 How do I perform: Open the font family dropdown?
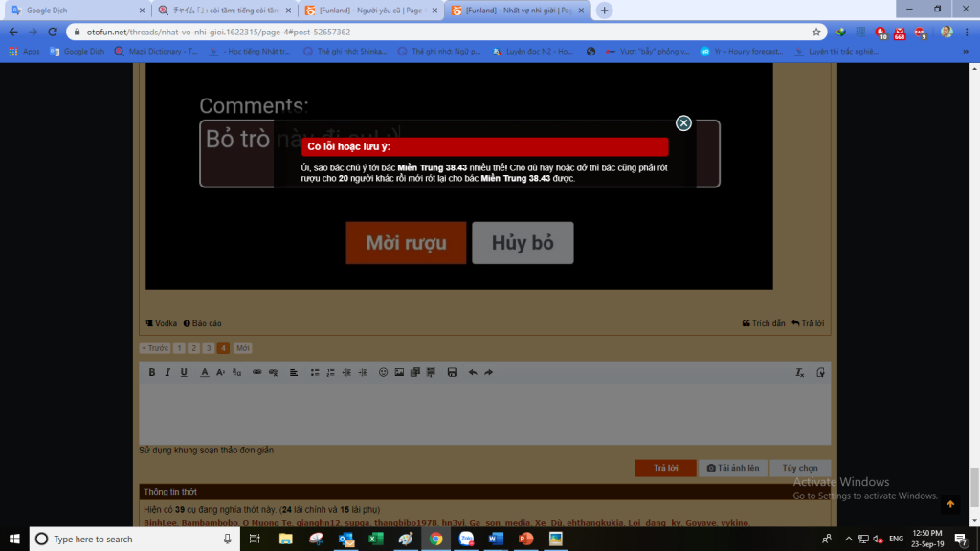236,372
